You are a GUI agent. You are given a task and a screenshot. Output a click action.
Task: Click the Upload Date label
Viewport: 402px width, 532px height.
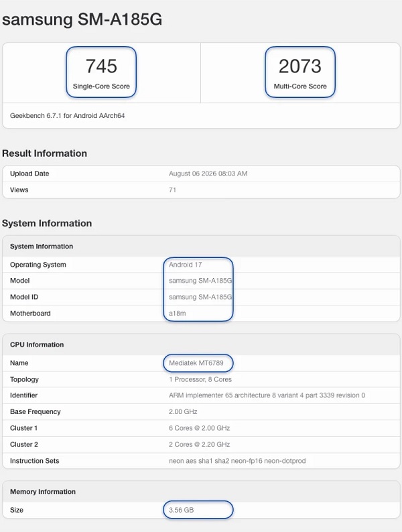(29, 174)
